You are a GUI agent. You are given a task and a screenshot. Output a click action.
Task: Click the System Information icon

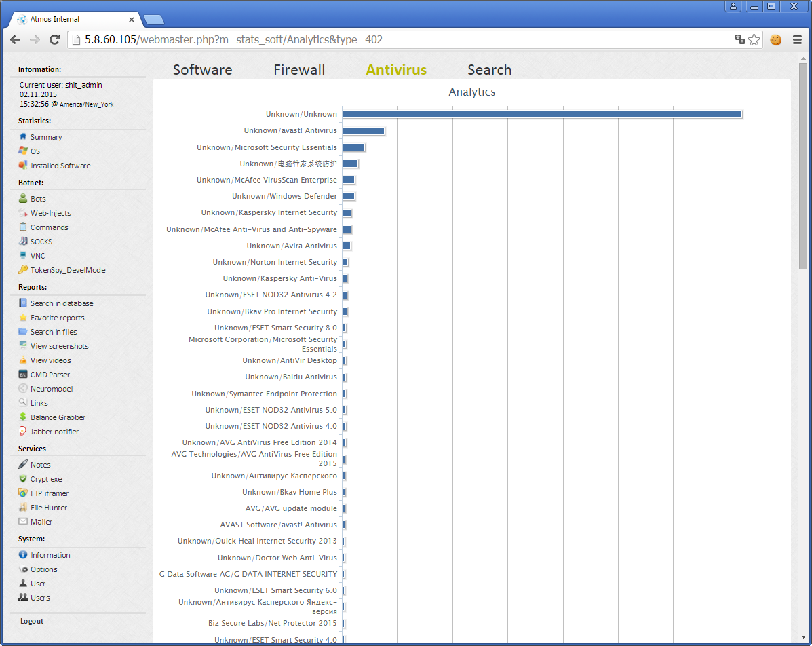click(23, 555)
